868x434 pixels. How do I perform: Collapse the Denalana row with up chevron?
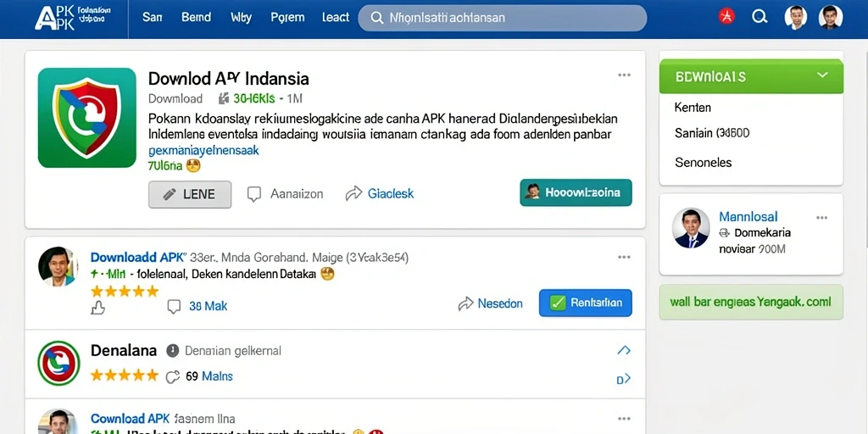(624, 350)
